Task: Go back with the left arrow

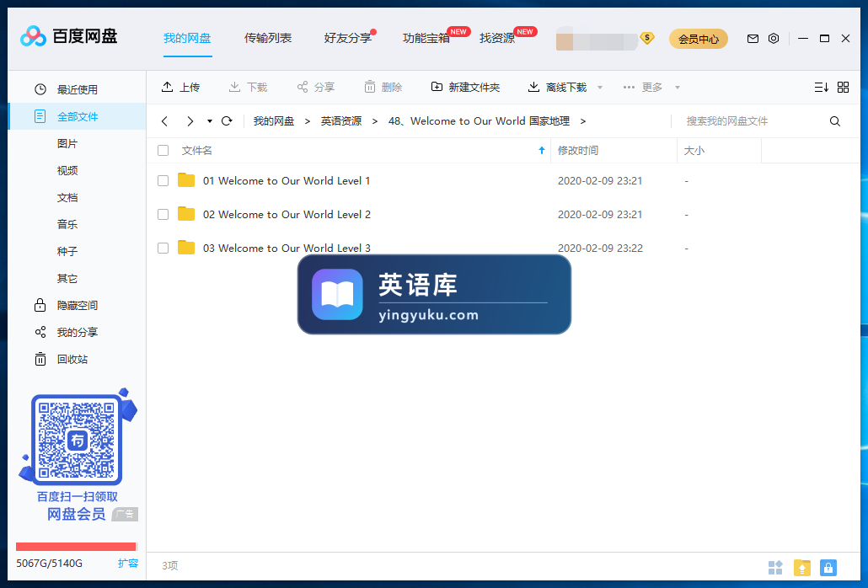Action: pyautogui.click(x=164, y=121)
